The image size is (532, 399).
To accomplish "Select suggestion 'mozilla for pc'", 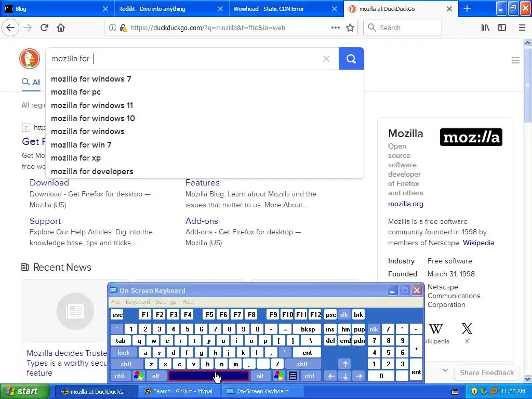I will [205, 92].
